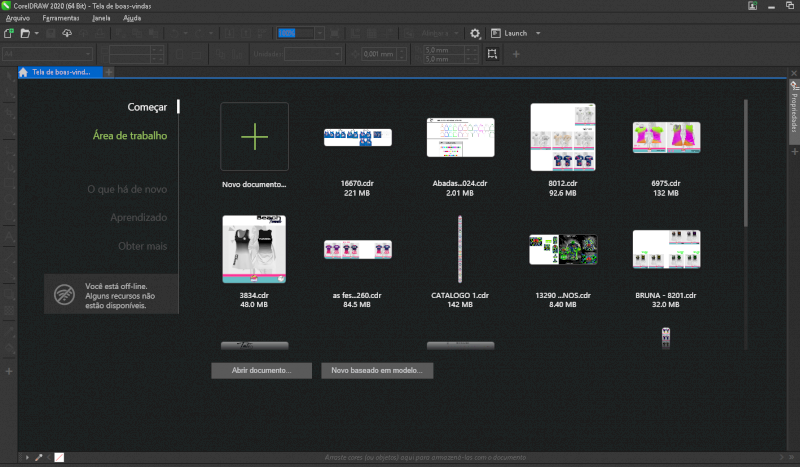Open the zoom level dropdown
Viewport: 800px width, 467px height.
pos(320,33)
